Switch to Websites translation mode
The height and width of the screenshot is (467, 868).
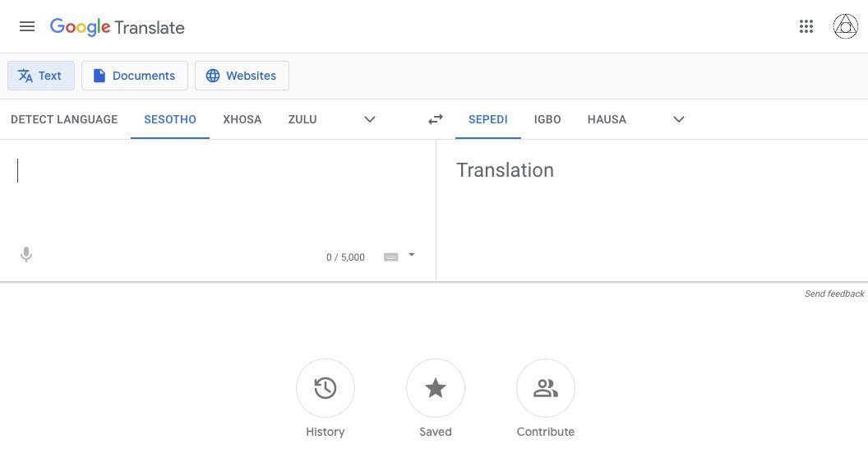tap(242, 76)
